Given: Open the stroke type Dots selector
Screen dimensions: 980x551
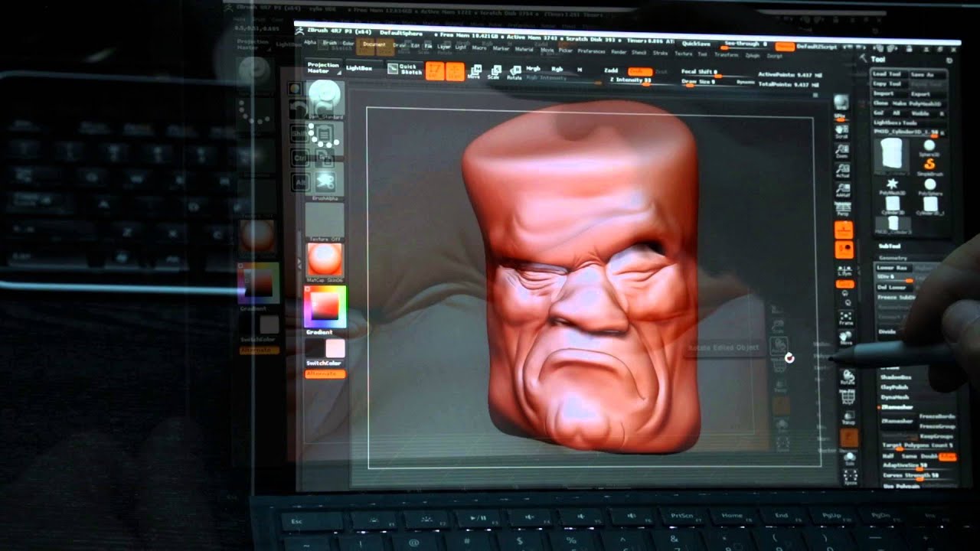Looking at the screenshot, I should tap(325, 139).
